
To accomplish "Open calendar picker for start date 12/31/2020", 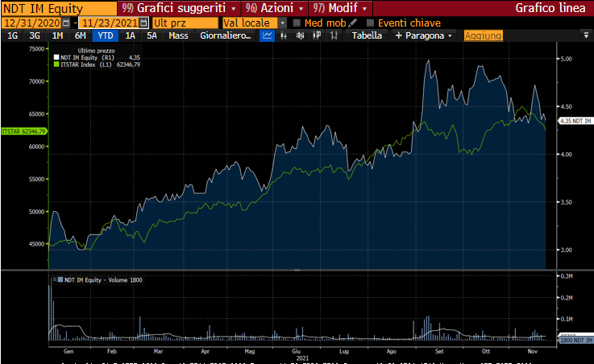I will point(66,23).
